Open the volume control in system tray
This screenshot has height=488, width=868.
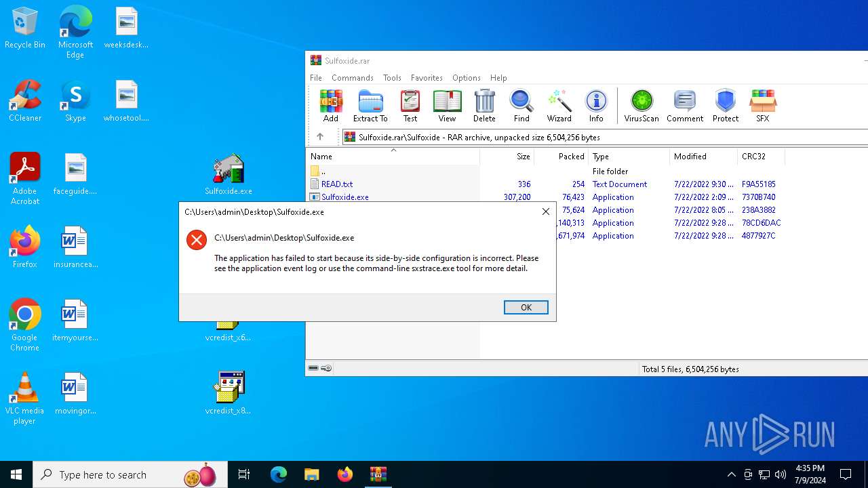(x=781, y=474)
